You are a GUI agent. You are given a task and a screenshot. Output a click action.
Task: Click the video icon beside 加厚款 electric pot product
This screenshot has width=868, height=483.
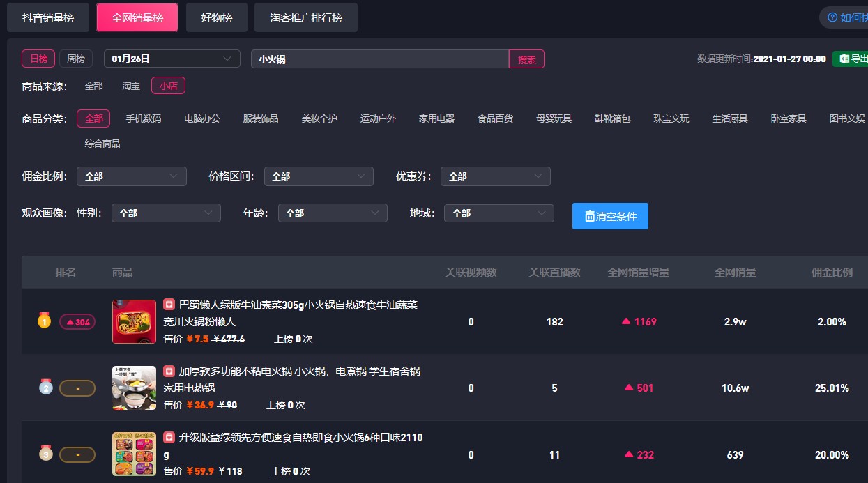coord(167,371)
